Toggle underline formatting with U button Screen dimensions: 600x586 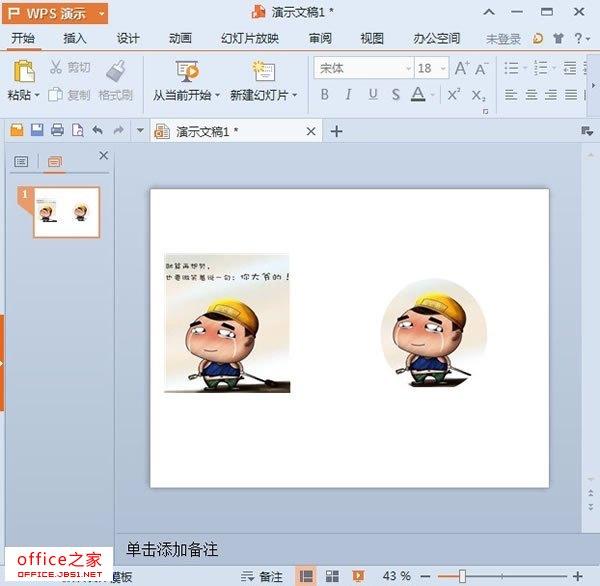point(372,95)
